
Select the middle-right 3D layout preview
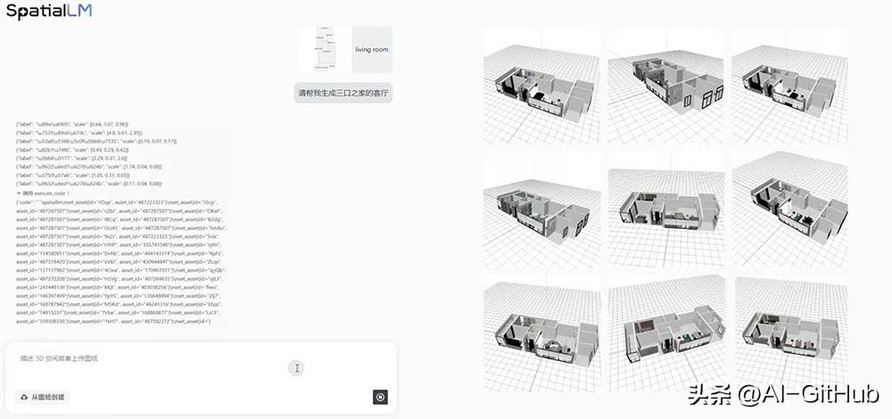pos(790,210)
